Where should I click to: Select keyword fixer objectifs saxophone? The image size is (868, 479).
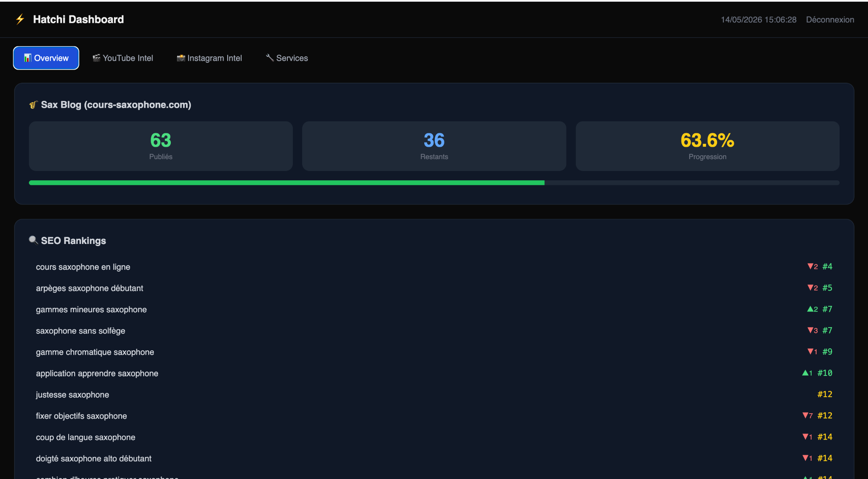(x=81, y=416)
